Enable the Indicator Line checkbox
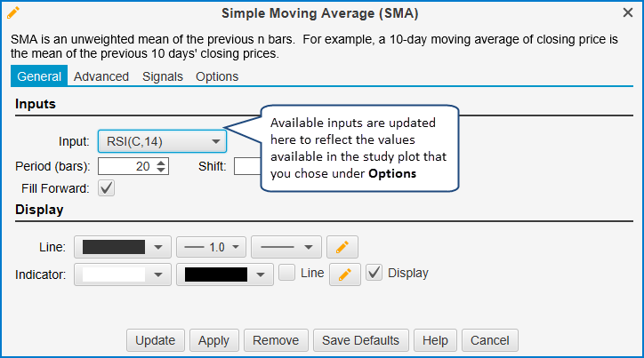 click(x=286, y=273)
